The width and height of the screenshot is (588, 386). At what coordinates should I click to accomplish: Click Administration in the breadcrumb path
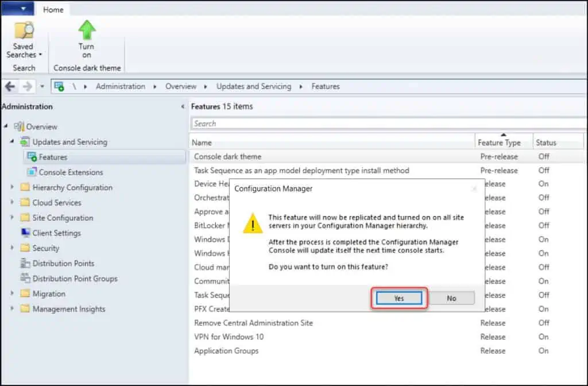tap(121, 86)
